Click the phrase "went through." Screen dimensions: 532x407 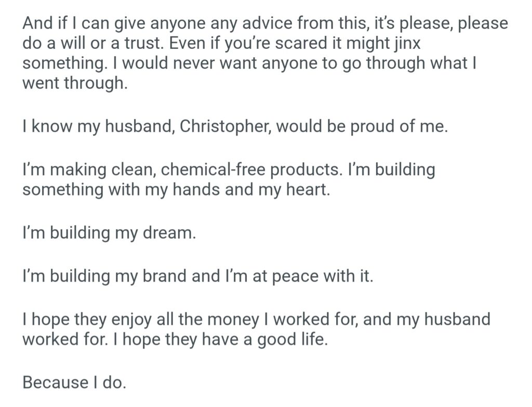coord(74,84)
